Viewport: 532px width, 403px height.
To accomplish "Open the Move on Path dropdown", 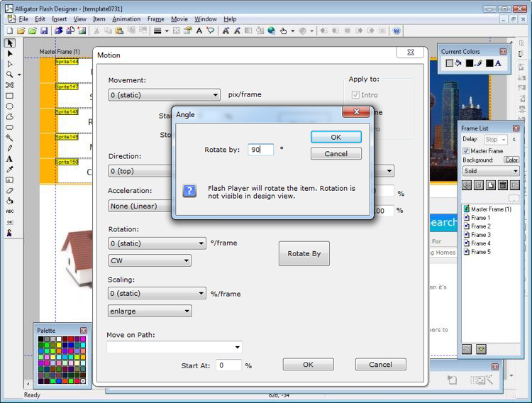I will tap(174, 347).
